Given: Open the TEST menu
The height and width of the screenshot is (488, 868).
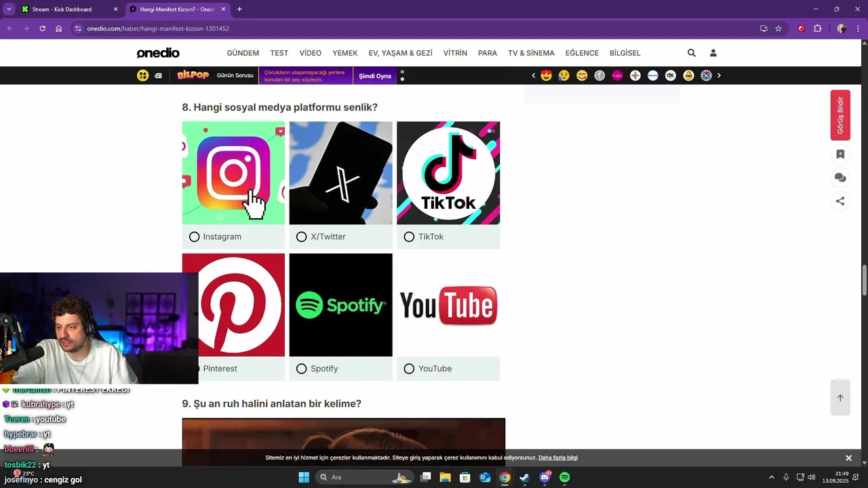Looking at the screenshot, I should point(279,53).
